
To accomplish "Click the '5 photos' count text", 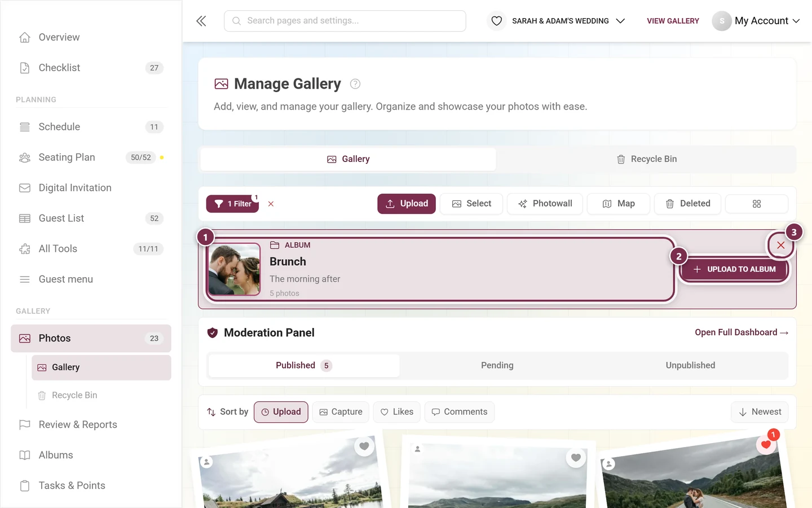I will pos(284,294).
